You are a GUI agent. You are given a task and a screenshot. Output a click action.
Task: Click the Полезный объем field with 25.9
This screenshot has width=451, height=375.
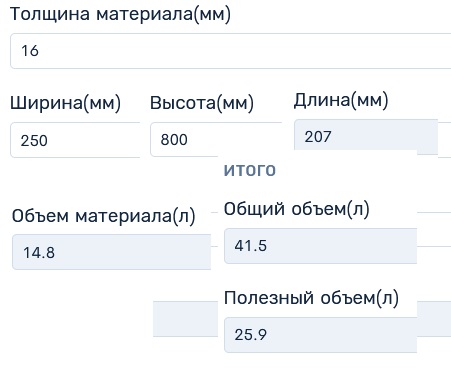pos(321,335)
